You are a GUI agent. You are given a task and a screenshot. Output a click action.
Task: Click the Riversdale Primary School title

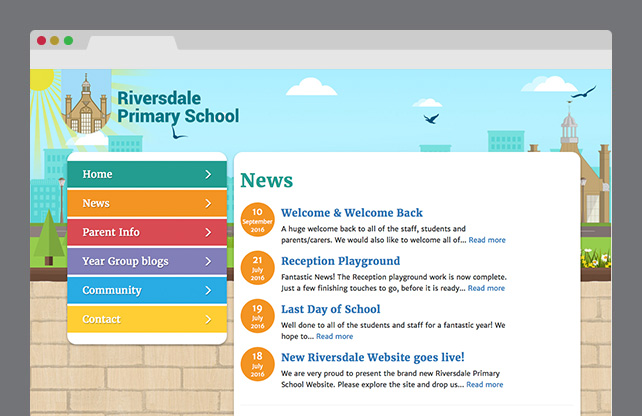pos(177,107)
